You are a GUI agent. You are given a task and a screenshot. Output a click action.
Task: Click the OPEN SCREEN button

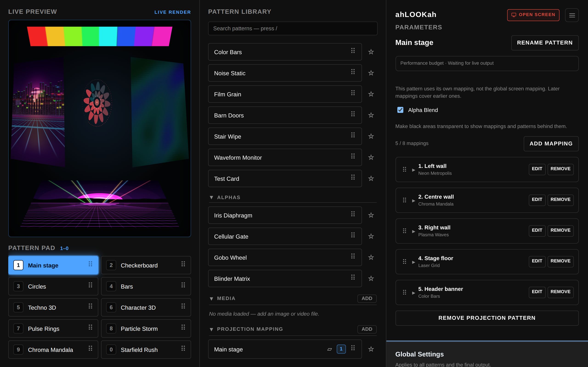click(x=533, y=15)
